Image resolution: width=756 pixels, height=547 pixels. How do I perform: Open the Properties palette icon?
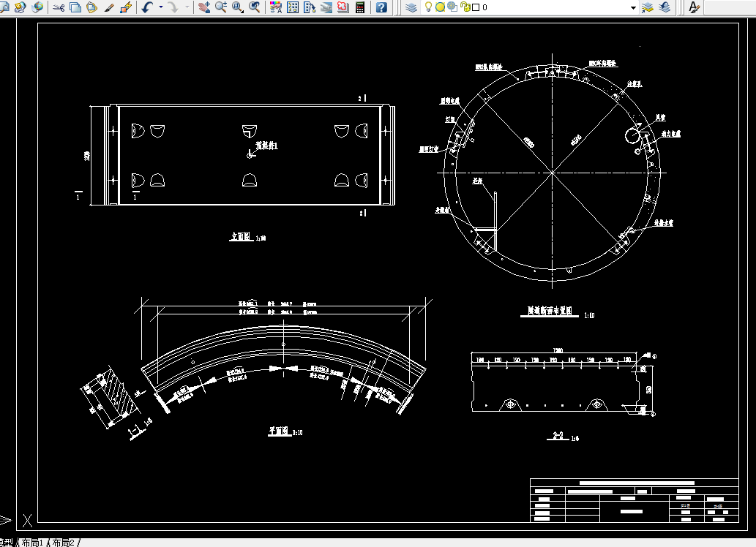tap(276, 7)
